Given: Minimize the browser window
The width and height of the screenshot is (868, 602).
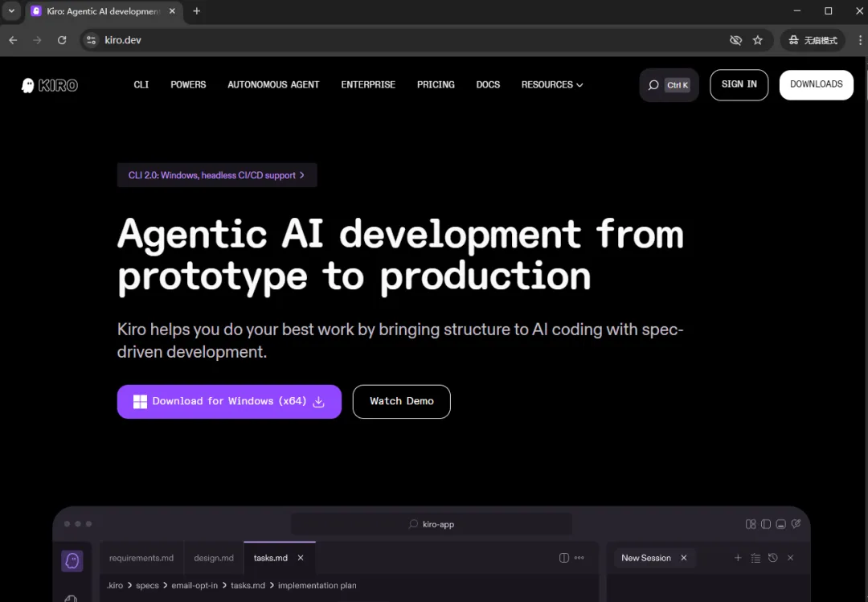Looking at the screenshot, I should tap(797, 11).
